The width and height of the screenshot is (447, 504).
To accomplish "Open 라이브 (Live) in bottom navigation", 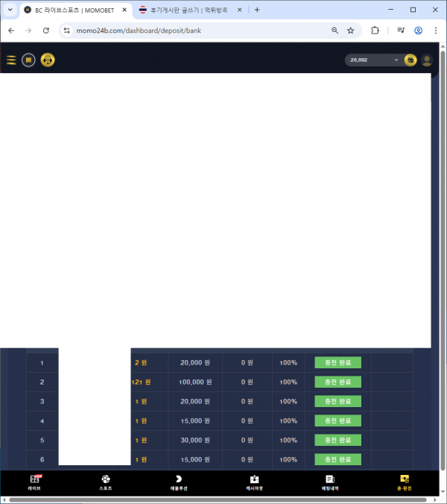I will click(35, 482).
